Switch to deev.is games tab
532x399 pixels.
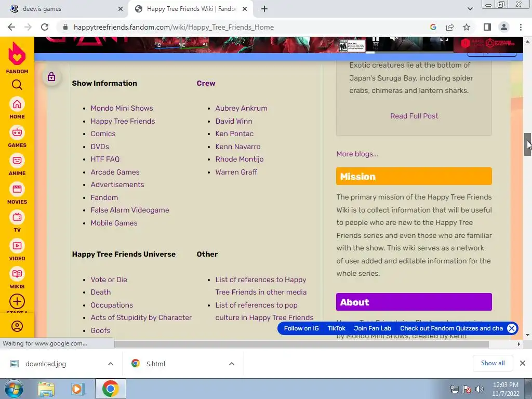click(64, 9)
